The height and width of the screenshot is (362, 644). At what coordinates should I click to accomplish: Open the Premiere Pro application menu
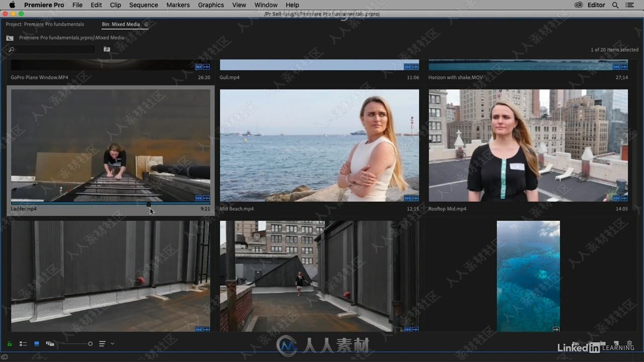pyautogui.click(x=44, y=5)
